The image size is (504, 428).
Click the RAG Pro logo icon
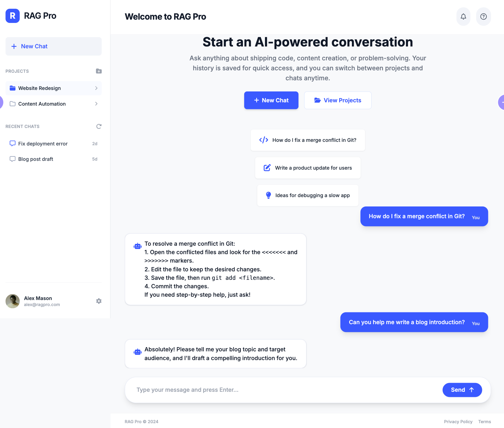tap(13, 16)
